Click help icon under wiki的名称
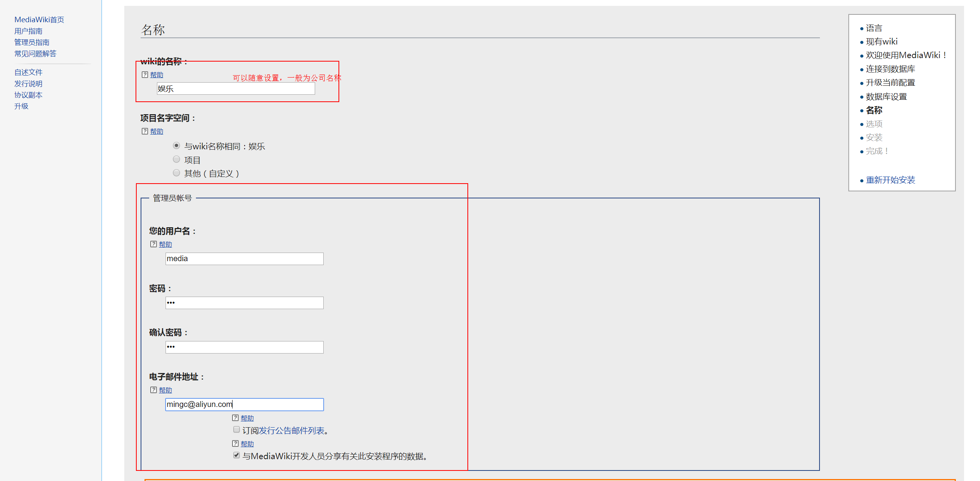 [145, 74]
